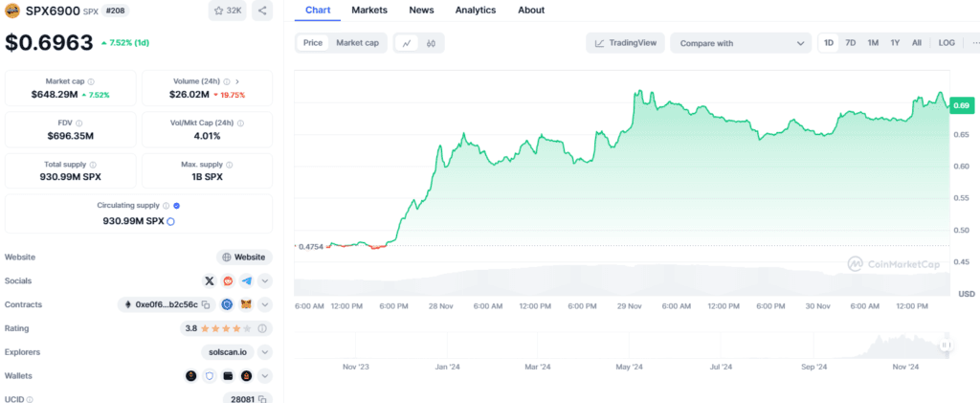Click the info icon next to Volume (24h)
The width and height of the screenshot is (980, 403).
point(227,81)
